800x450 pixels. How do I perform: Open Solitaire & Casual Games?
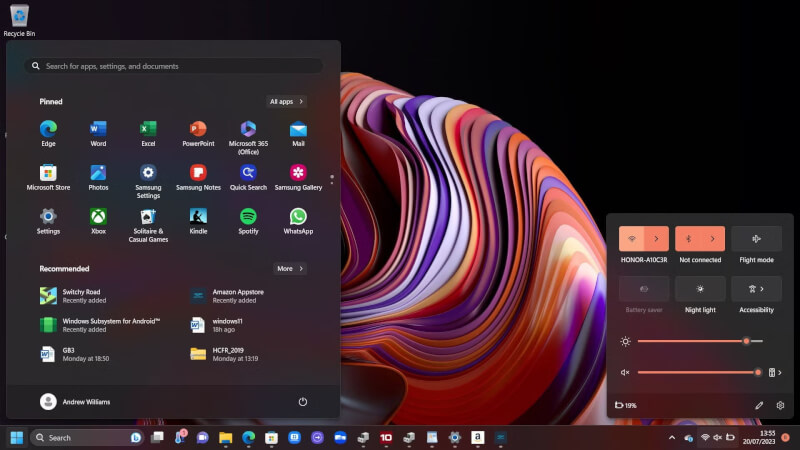pyautogui.click(x=148, y=225)
